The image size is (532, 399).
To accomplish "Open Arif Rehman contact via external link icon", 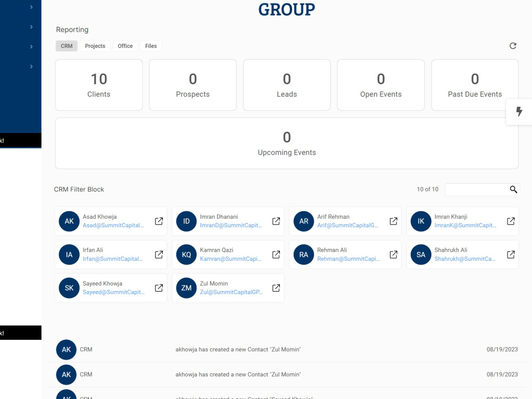I will (394, 221).
